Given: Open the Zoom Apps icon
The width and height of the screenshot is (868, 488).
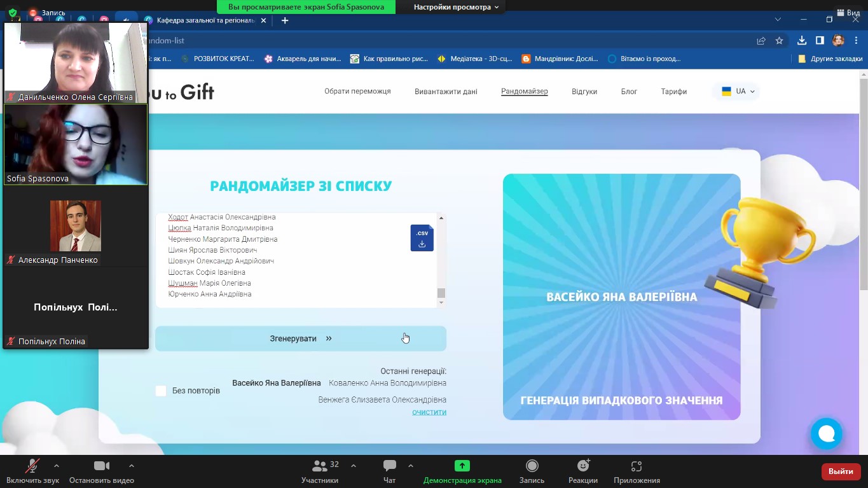Looking at the screenshot, I should [637, 466].
